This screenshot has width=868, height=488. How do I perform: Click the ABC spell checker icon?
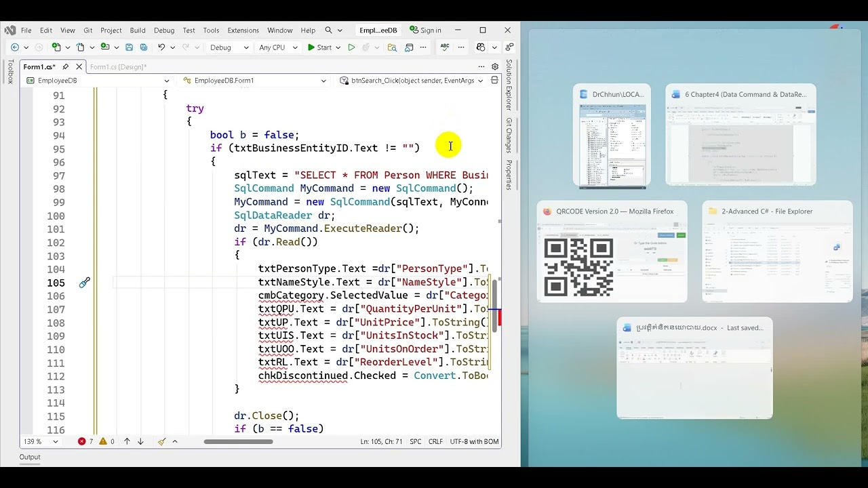click(445, 47)
